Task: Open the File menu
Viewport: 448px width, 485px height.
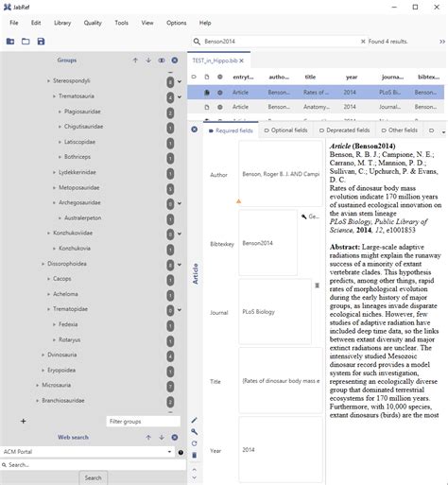Action: pos(14,23)
